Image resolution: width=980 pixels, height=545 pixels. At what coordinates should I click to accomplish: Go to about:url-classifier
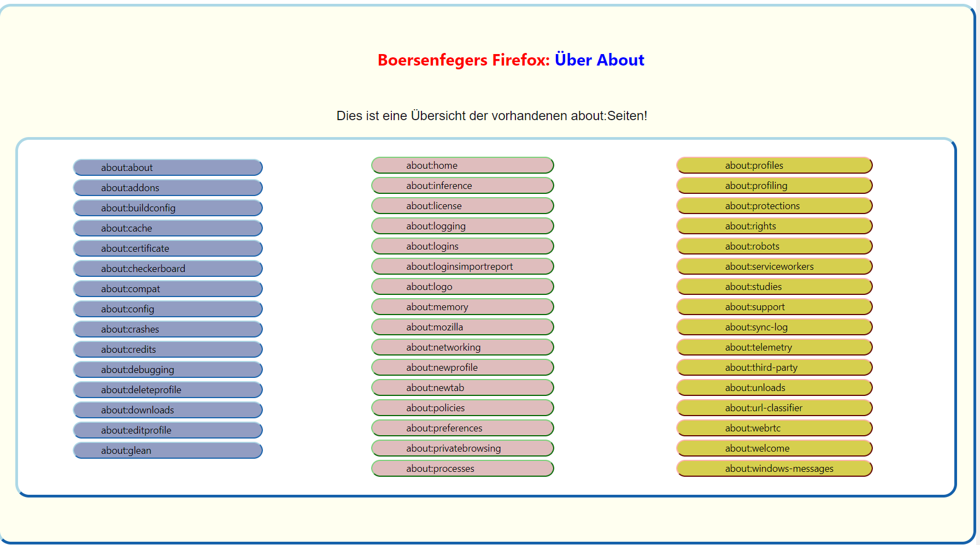pos(774,408)
